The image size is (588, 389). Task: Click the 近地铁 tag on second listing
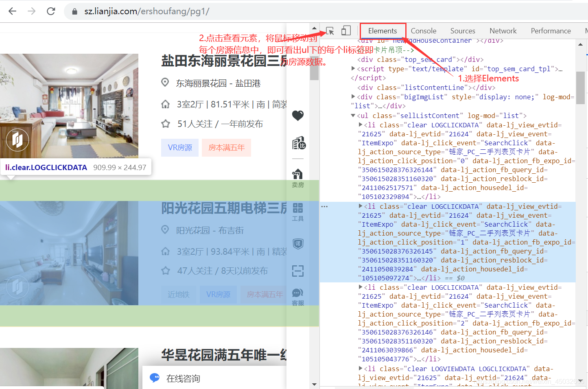pos(179,294)
